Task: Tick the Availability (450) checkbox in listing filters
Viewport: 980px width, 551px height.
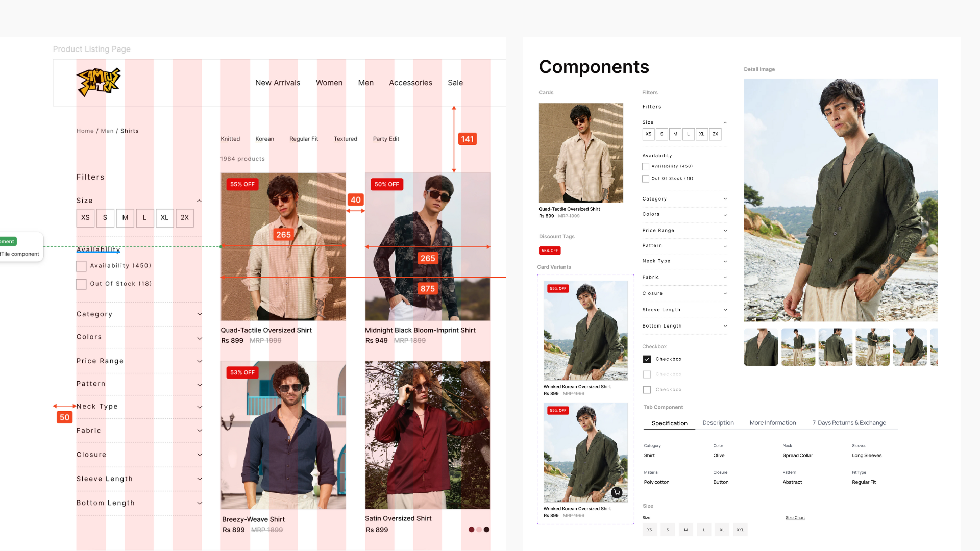Action: click(81, 266)
